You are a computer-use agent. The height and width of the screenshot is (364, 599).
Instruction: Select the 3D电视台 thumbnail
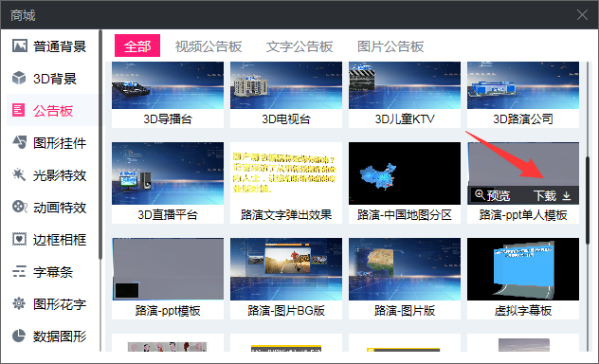(x=286, y=85)
